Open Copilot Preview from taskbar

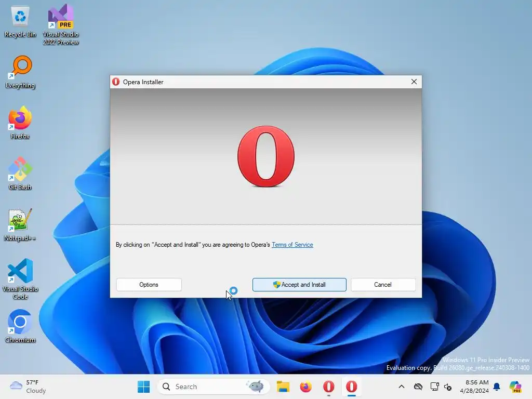pos(516,387)
